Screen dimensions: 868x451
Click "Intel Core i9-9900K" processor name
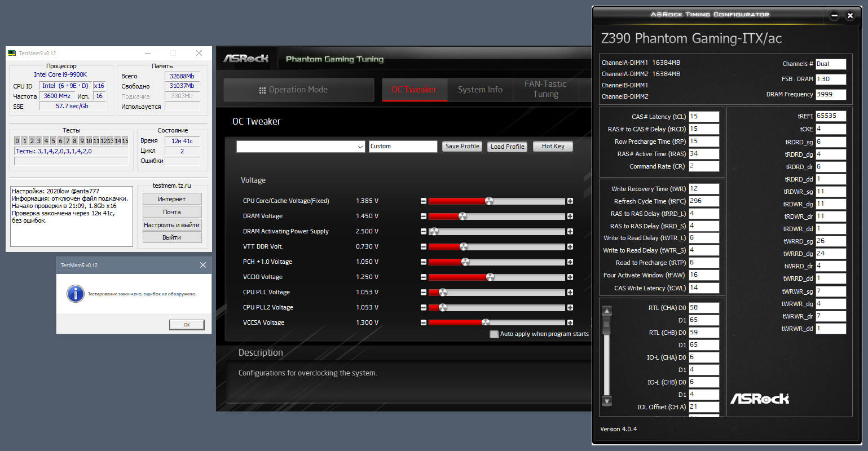tap(60, 74)
